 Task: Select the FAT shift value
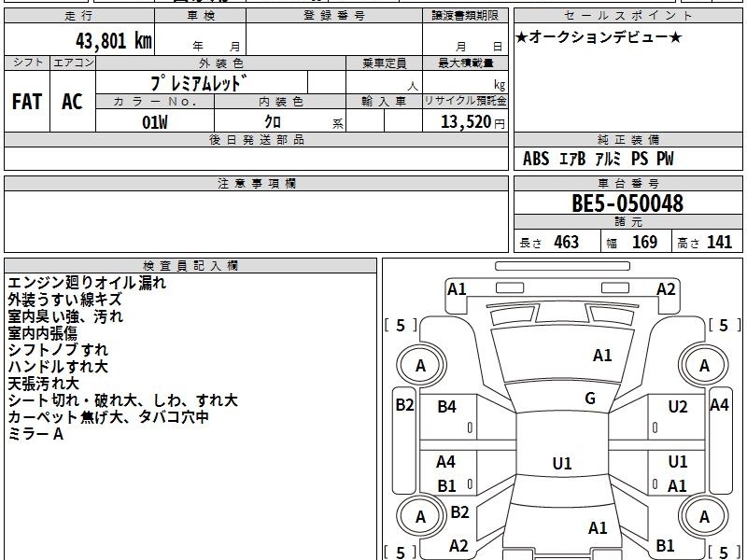coord(27,102)
